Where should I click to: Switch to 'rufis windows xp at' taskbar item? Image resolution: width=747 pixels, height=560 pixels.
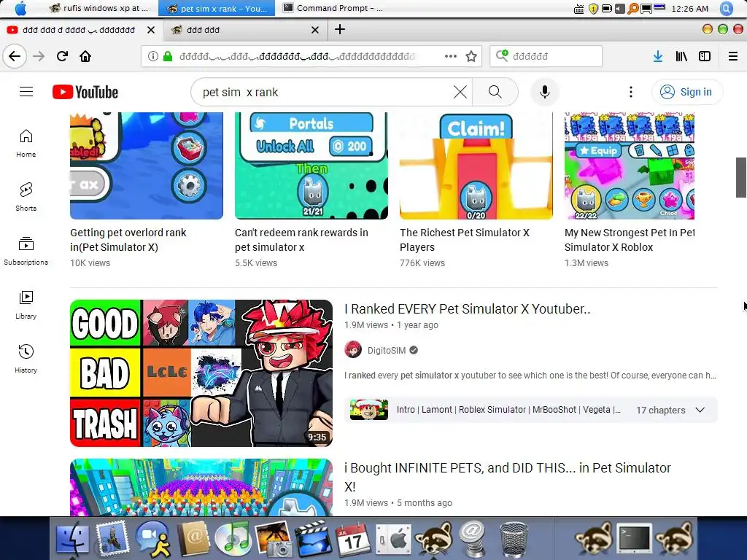(98, 8)
